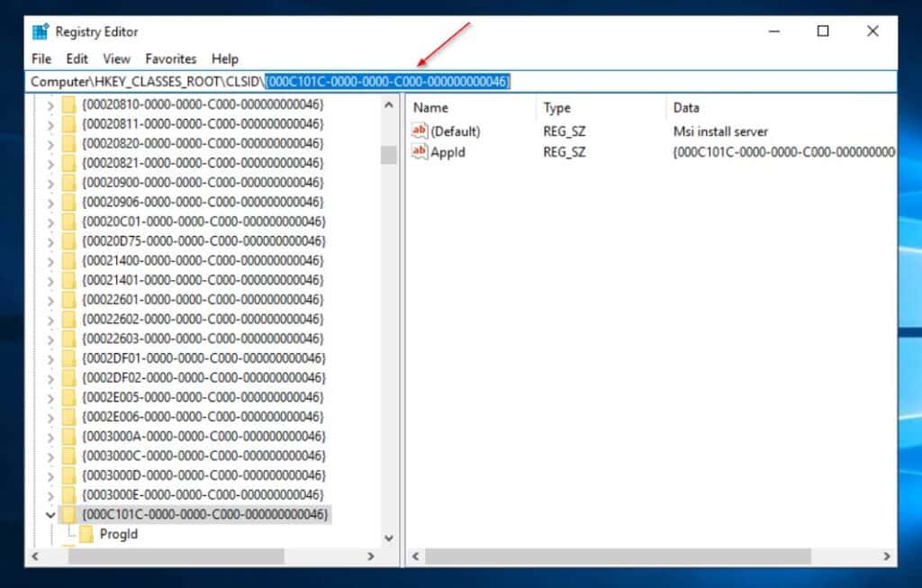Click folder icon of {00022601-0000-0000-C000-000000000046}

[x=68, y=299]
